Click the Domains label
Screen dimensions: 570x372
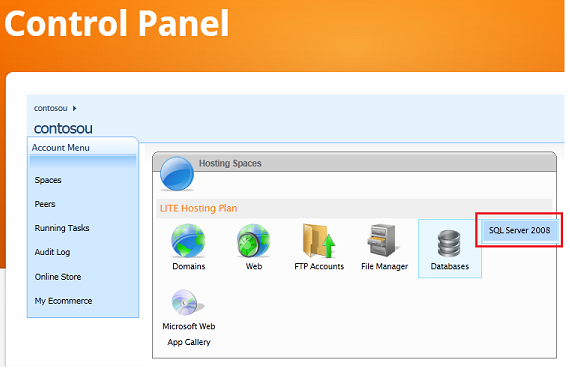pyautogui.click(x=189, y=267)
